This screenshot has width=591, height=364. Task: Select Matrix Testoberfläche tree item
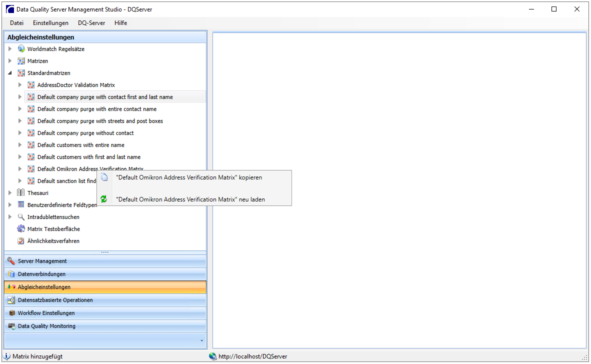pos(53,229)
